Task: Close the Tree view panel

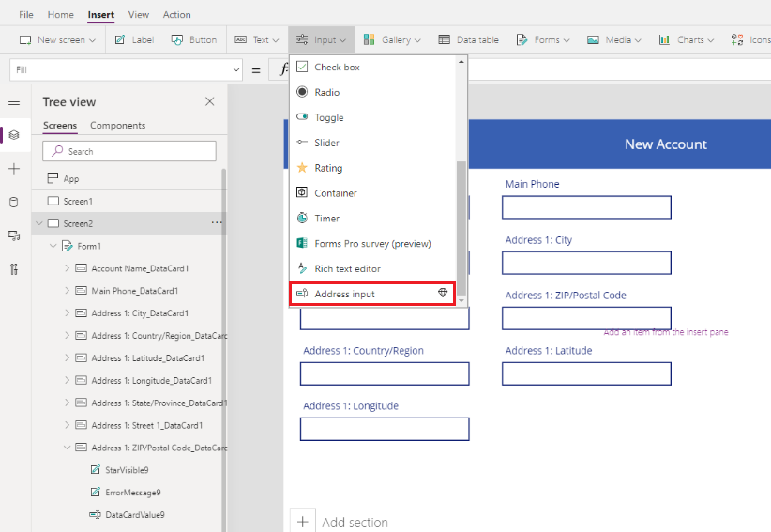Action: click(x=209, y=101)
